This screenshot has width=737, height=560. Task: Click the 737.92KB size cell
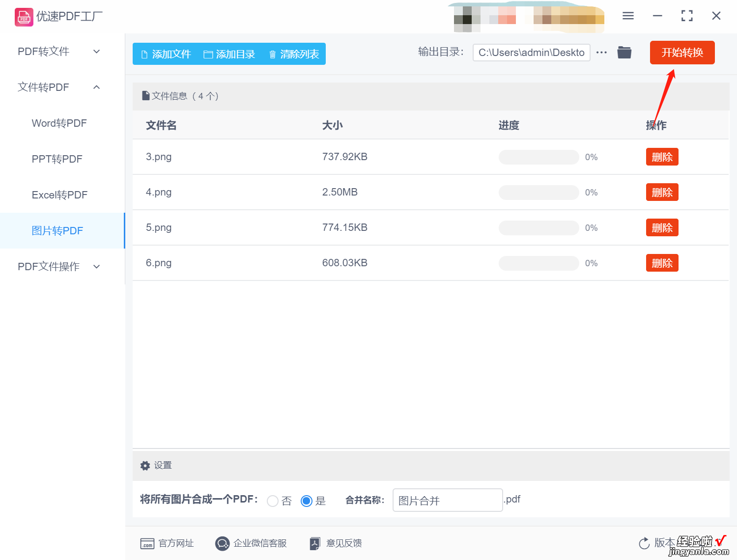tap(345, 157)
